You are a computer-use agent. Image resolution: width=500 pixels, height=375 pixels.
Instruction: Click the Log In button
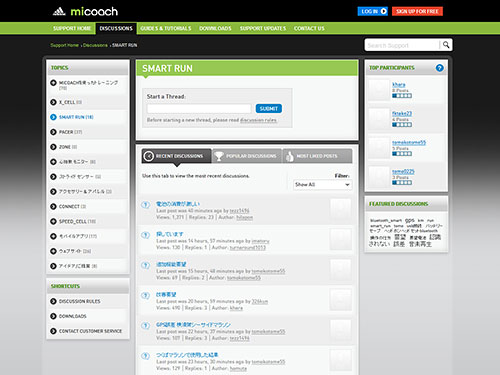[x=373, y=11]
